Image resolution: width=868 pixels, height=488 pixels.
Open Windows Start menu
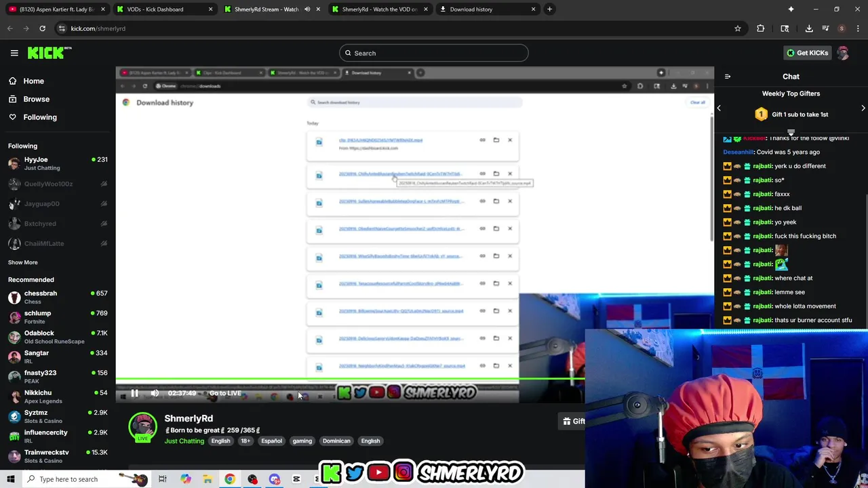10,479
